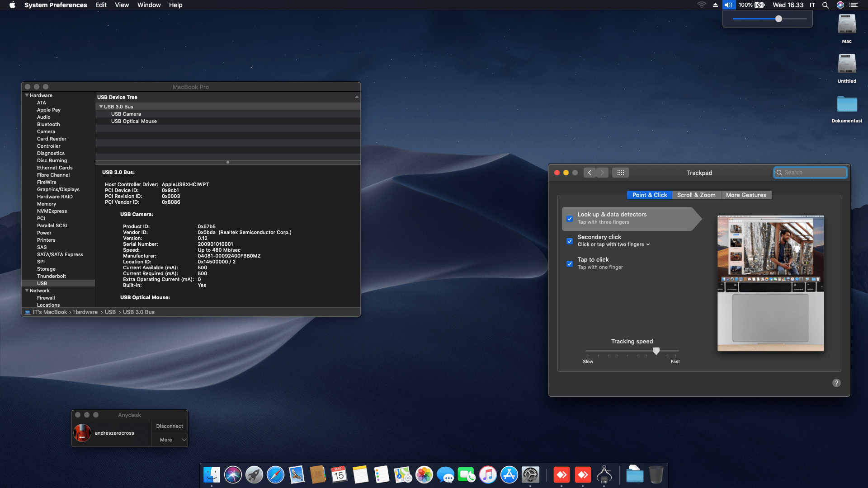The image size is (868, 488).
Task: Click Disconnect in Anydesk window
Action: 170,426
